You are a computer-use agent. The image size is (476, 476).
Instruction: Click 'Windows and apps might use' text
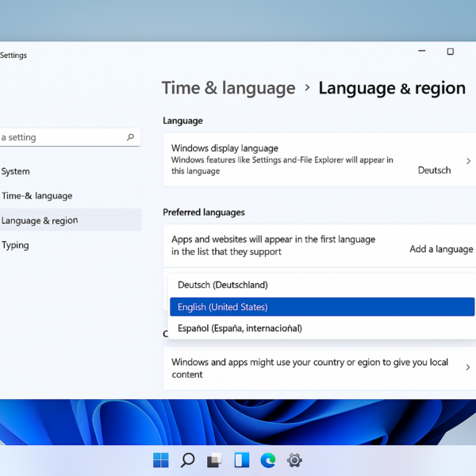(x=309, y=368)
